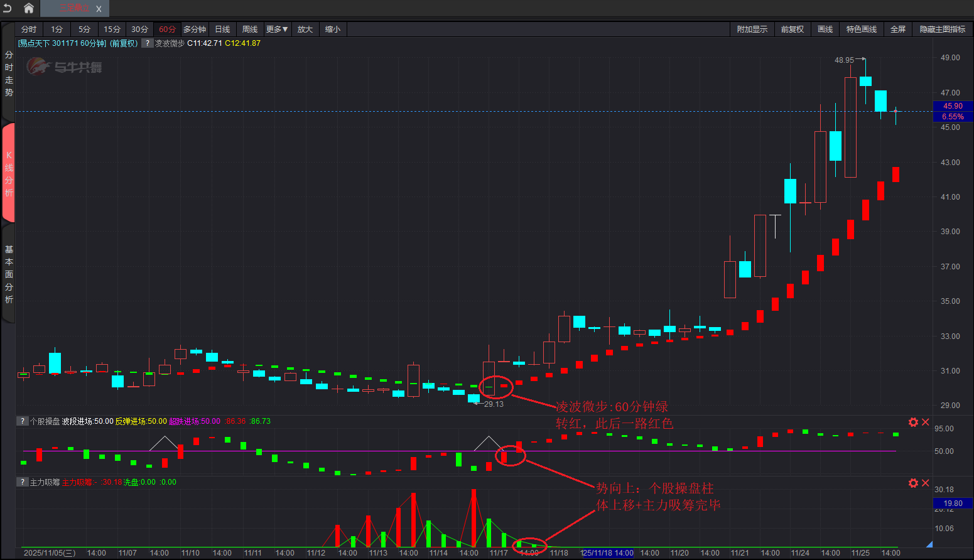This screenshot has height=560, width=974.
Task: Open help for 凌波微步 main indicator
Action: coord(147,43)
